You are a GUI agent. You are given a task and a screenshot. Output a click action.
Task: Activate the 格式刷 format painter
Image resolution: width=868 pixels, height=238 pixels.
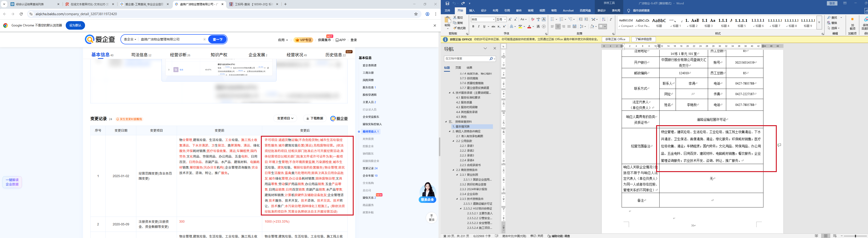[459, 28]
